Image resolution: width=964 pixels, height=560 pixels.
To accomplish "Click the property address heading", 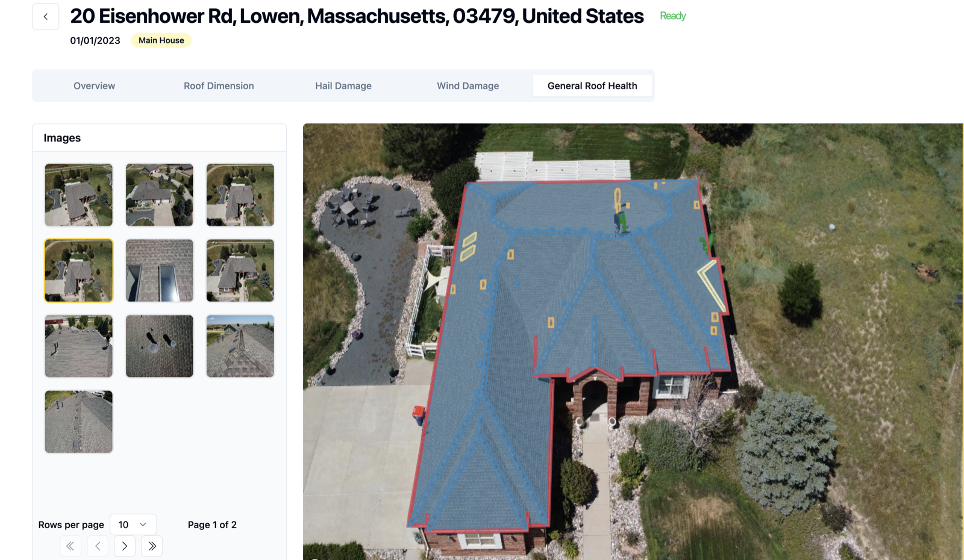I will point(357,16).
